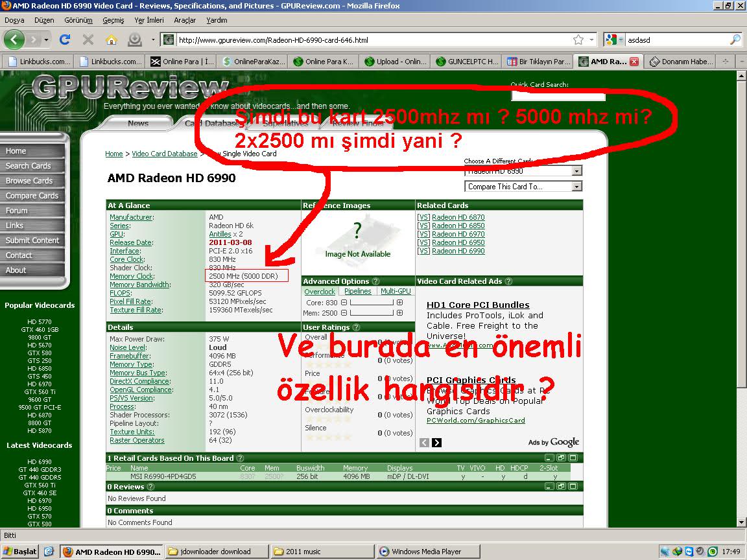
Task: Click the Firefox reload page icon
Action: [x=65, y=40]
